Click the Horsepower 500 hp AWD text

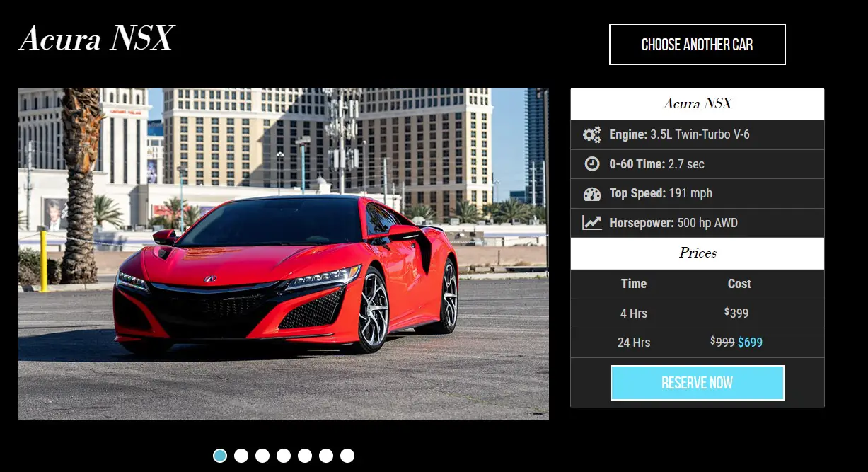(x=673, y=223)
